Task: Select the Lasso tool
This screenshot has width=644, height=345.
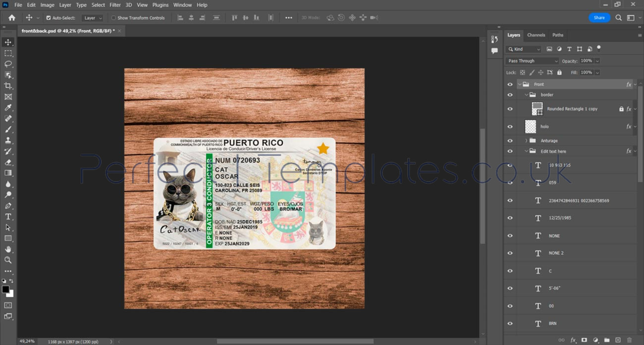Action: pyautogui.click(x=8, y=64)
